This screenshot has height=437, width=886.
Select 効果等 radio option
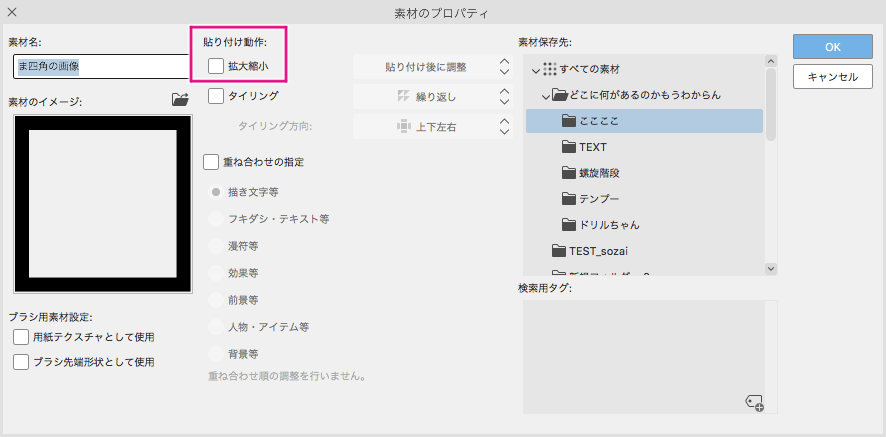[216, 273]
